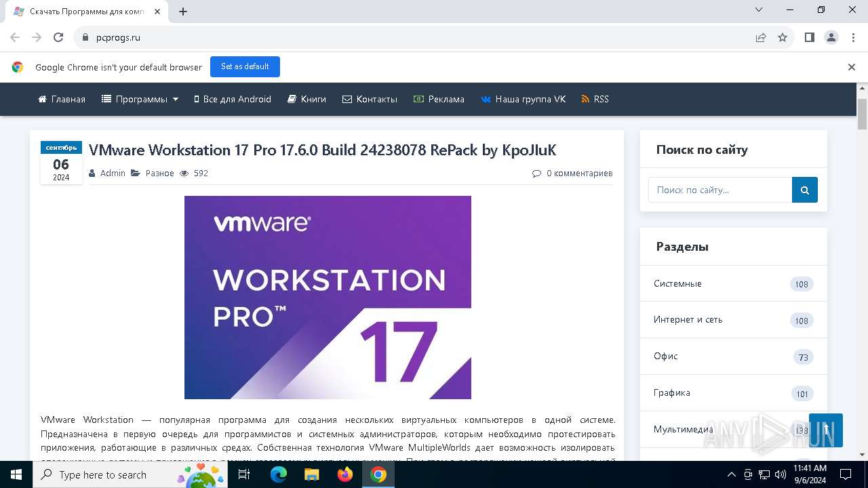Image resolution: width=868 pixels, height=488 pixels.
Task: Open Все для Android section
Action: tap(233, 99)
